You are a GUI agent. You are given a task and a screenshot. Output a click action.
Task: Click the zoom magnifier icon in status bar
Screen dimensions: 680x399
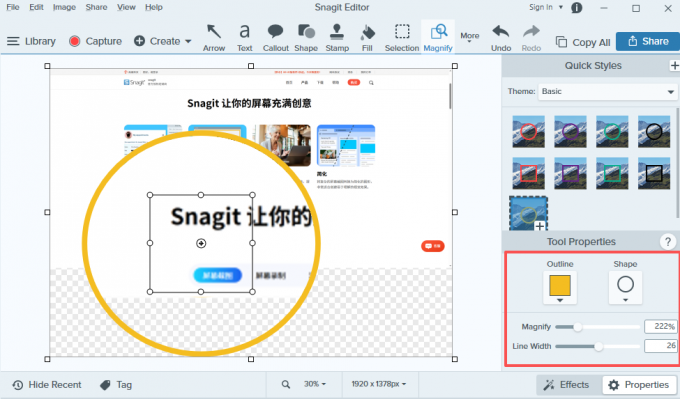pyautogui.click(x=286, y=384)
